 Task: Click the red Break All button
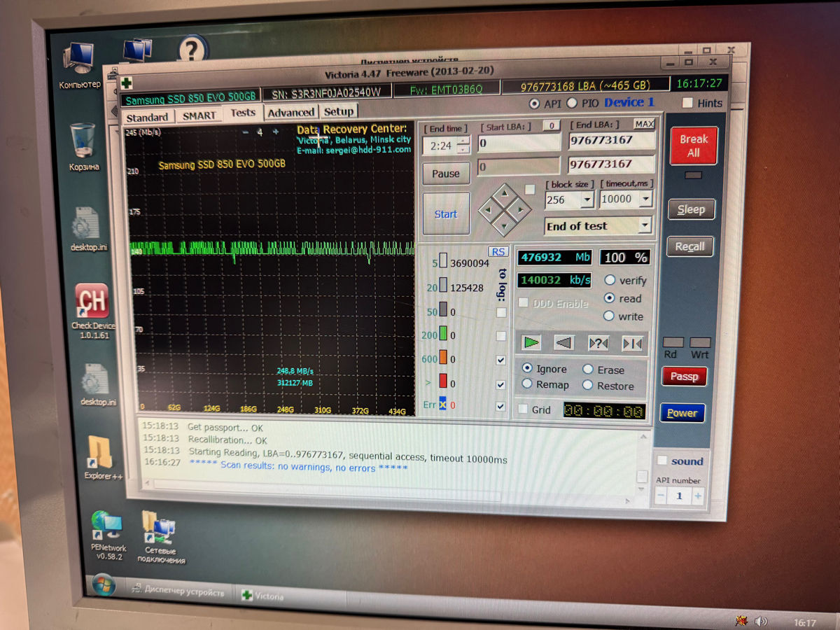693,146
